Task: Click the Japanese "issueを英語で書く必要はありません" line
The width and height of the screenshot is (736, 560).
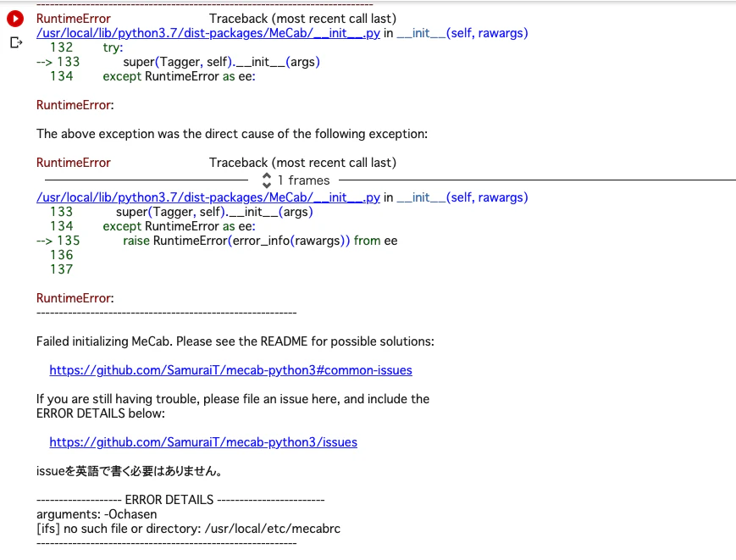Action: point(129,471)
